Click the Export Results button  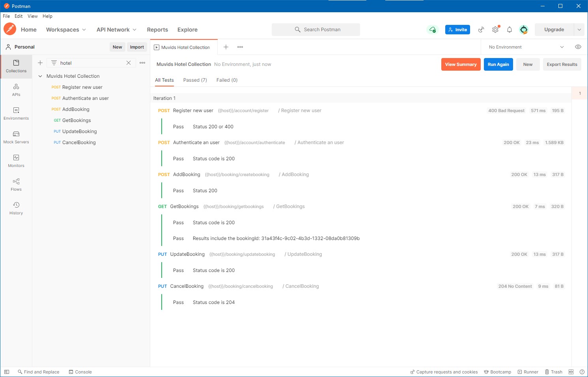point(562,64)
